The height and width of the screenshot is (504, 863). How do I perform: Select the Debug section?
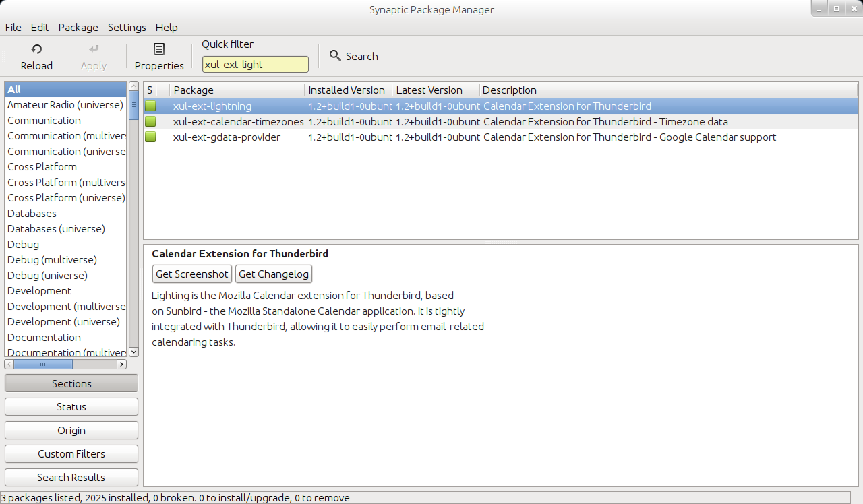66,245
